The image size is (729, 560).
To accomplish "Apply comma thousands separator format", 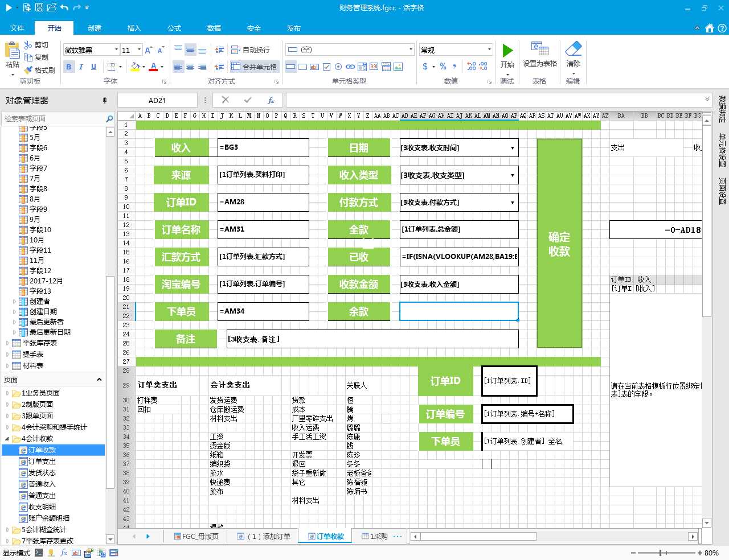I will pos(455,67).
